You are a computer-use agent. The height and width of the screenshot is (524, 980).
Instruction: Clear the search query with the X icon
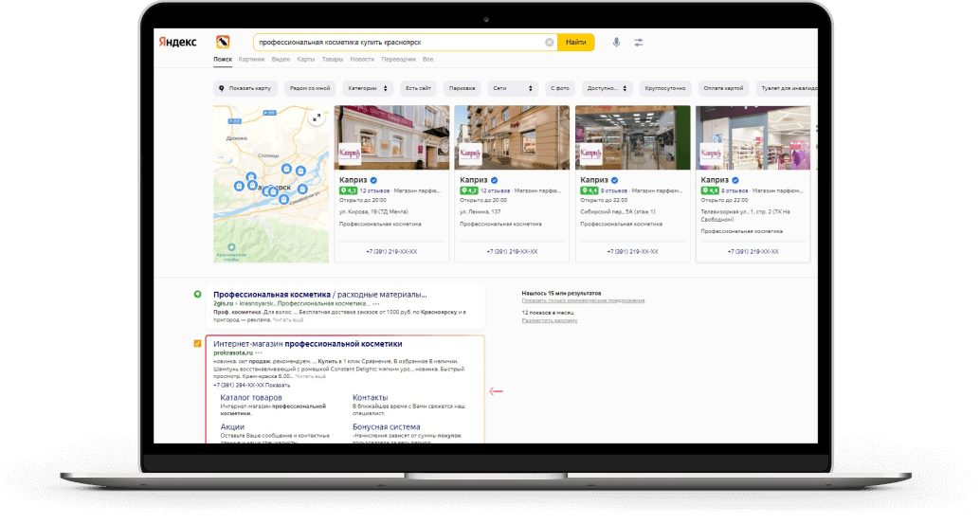(x=549, y=43)
